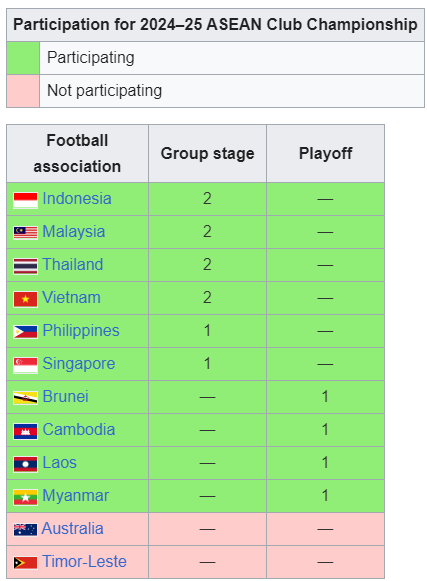Click the Vietnam flag icon
This screenshot has height=581, width=427.
click(x=25, y=299)
